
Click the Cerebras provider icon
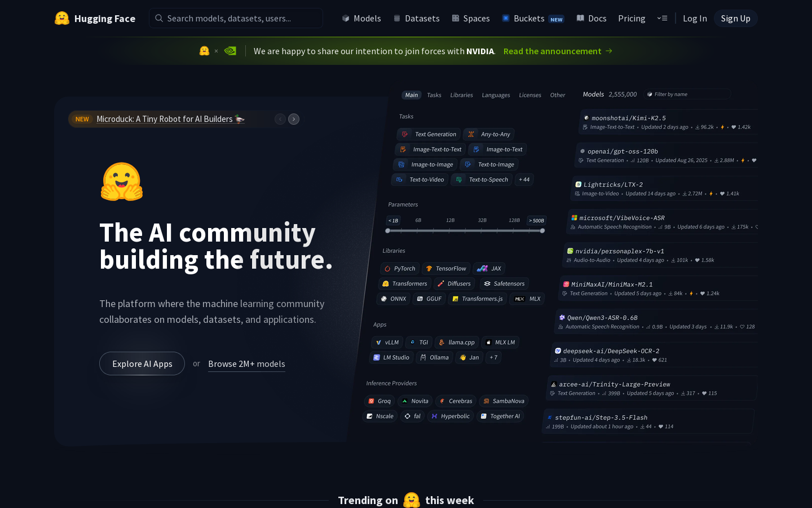(x=442, y=401)
